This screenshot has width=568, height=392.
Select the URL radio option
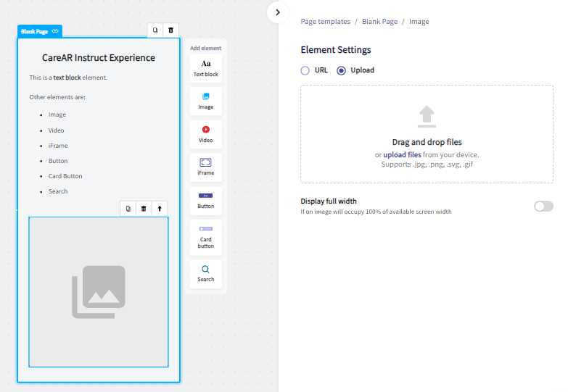305,70
